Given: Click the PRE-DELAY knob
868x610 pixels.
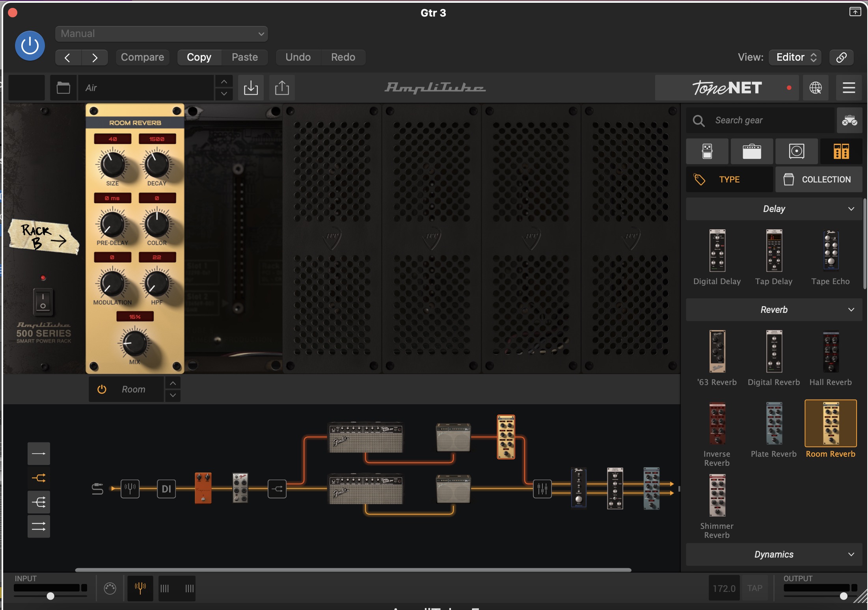Looking at the screenshot, I should coord(112,224).
